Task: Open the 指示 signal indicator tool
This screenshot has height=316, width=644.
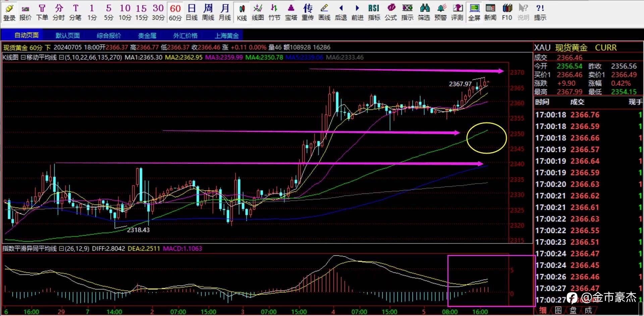Action: 407,12
